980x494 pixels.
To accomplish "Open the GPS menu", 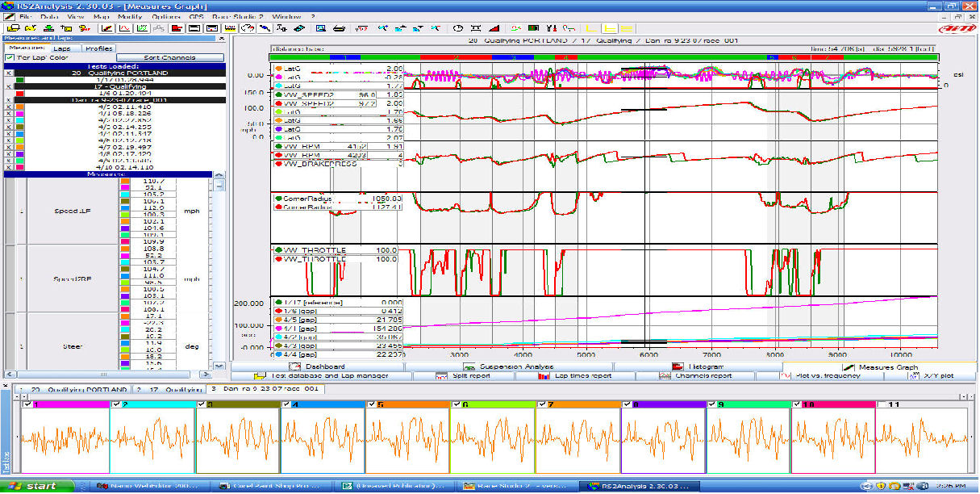I will click(197, 16).
